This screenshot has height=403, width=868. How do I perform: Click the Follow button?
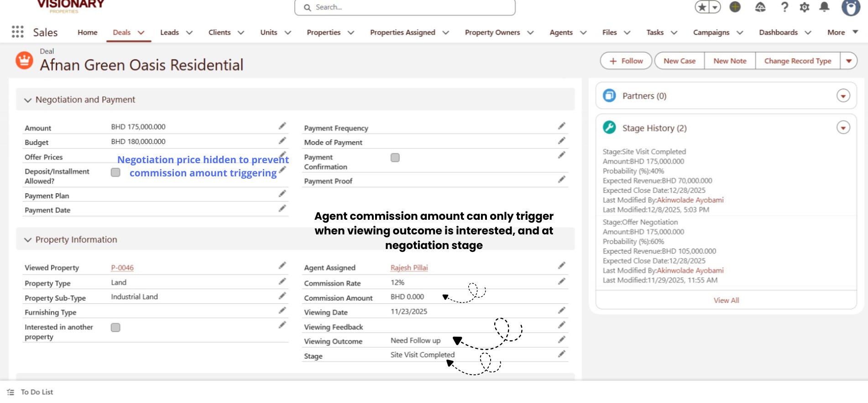(626, 61)
